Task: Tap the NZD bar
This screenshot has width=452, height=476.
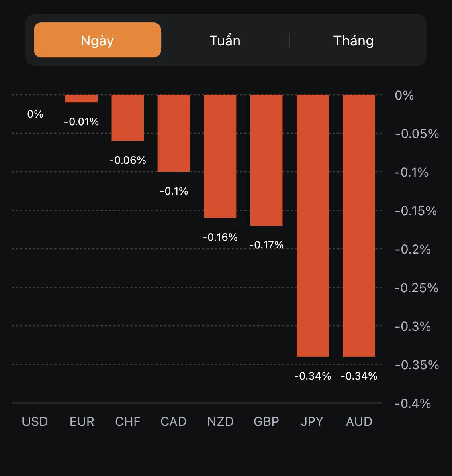Action: 220,156
